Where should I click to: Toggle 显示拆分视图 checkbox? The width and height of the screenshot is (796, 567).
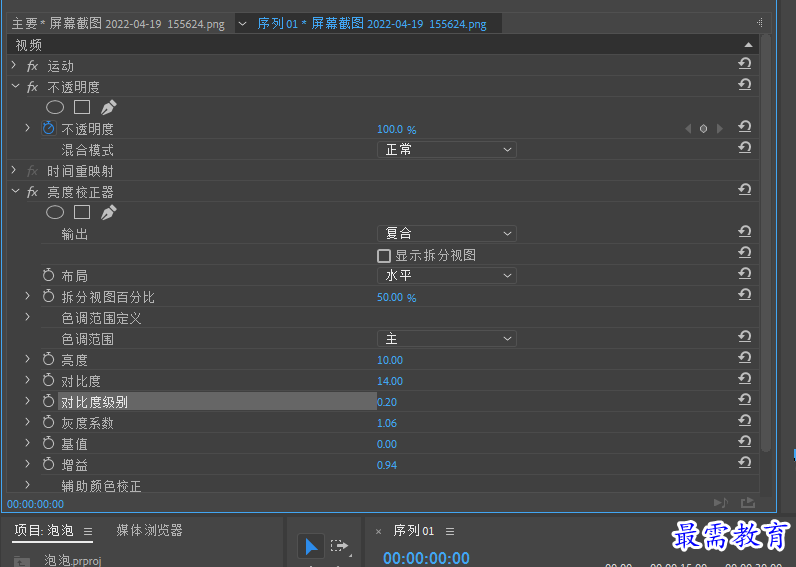click(x=384, y=256)
